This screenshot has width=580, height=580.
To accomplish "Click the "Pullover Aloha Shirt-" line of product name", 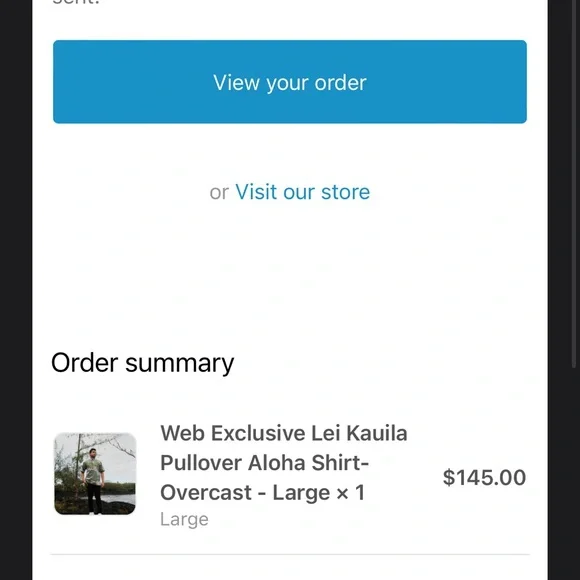I will pos(264,463).
